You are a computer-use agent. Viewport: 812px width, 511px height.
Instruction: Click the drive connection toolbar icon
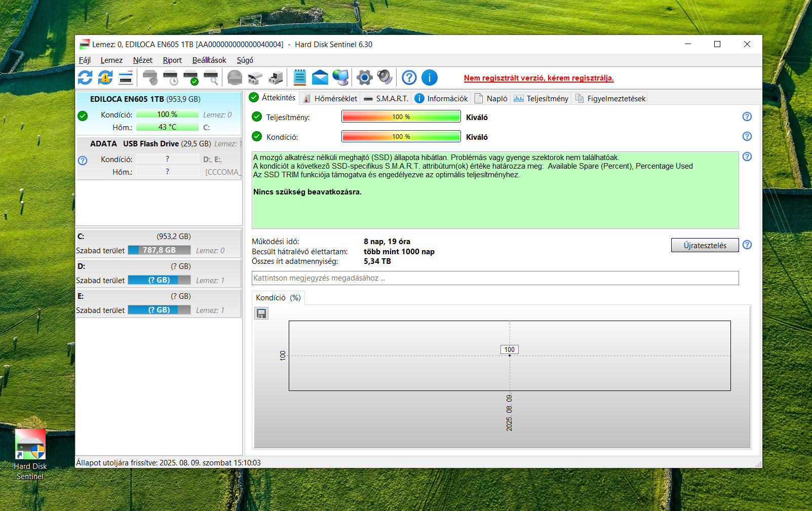(275, 77)
